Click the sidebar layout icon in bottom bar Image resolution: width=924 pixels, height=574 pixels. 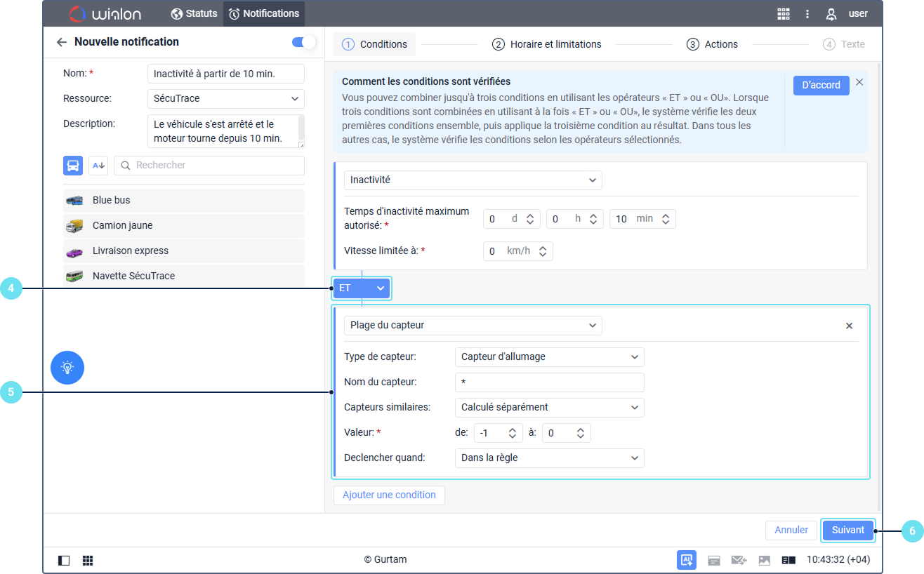tap(64, 560)
